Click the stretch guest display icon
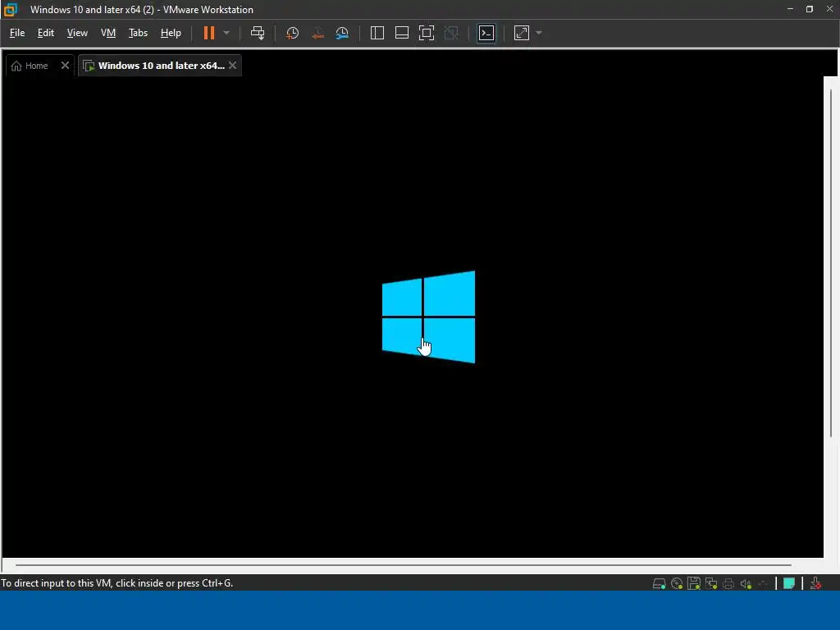This screenshot has height=630, width=840. tap(522, 33)
